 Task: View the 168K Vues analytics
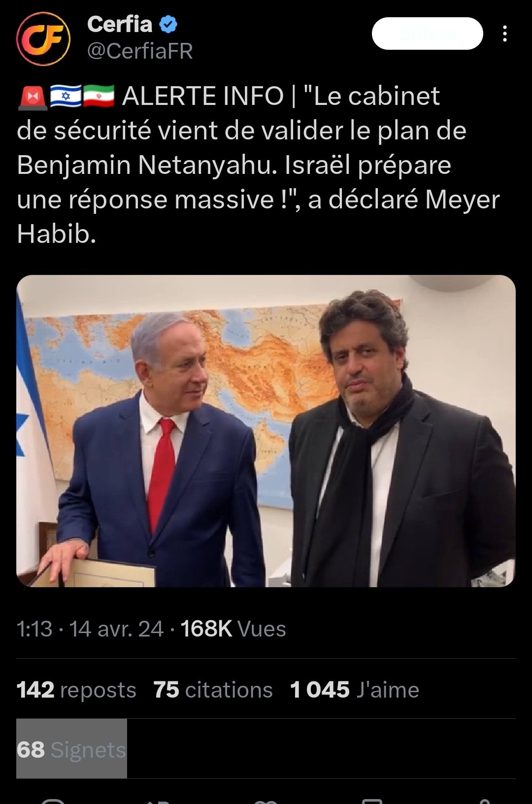(233, 629)
